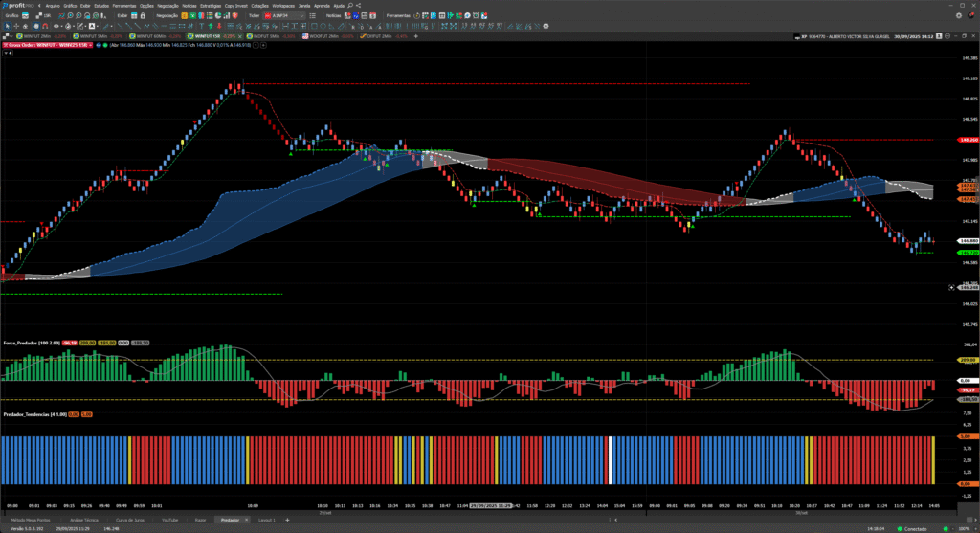
Task: Click the plus button to add chart tab
Action: click(417, 36)
